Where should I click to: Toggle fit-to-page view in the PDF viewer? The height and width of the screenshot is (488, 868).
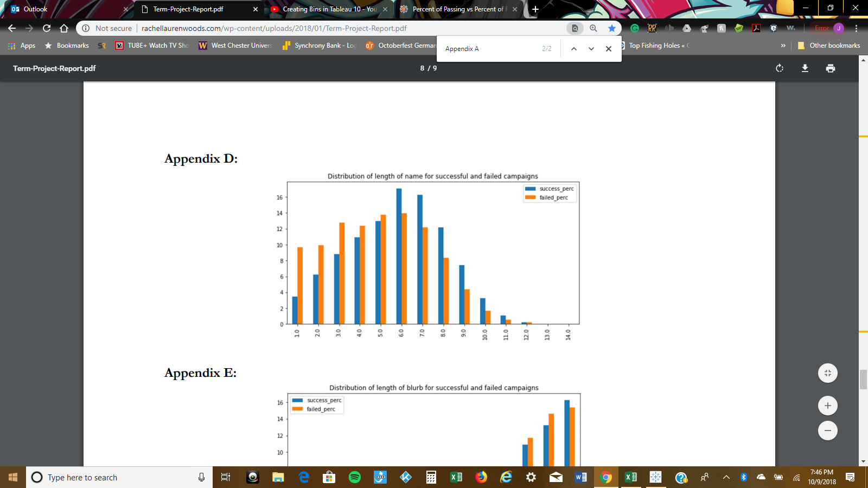(x=827, y=373)
